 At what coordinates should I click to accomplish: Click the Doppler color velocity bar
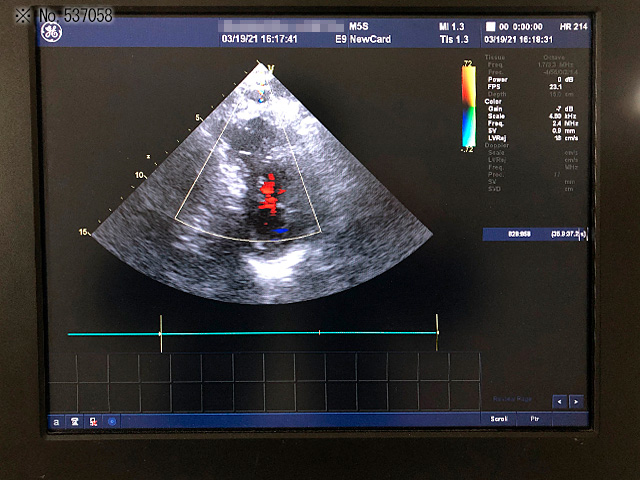click(469, 106)
